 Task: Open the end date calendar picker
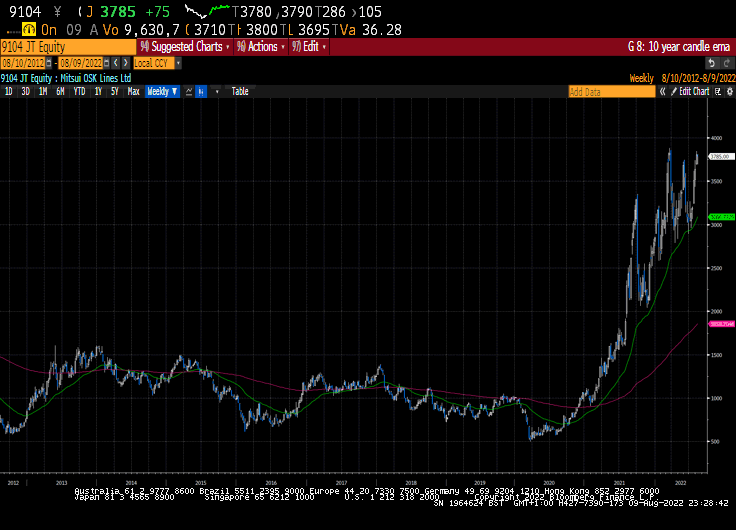107,63
